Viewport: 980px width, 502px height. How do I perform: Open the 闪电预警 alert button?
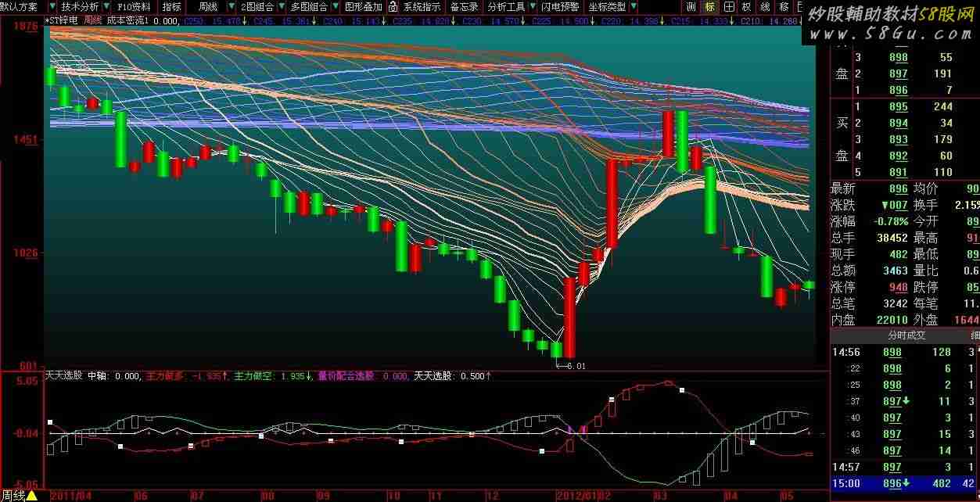coord(561,6)
